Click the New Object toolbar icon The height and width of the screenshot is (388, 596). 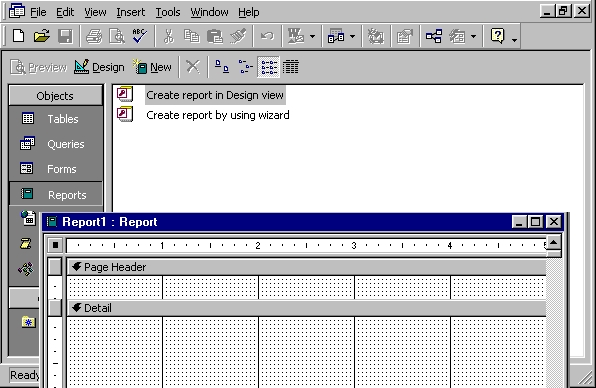[457, 36]
